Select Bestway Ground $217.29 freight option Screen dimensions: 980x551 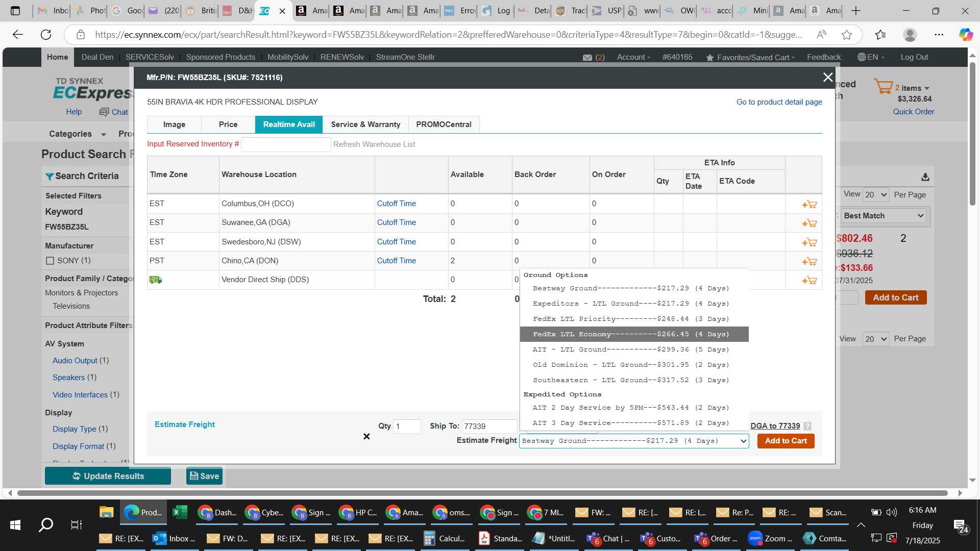click(634, 288)
